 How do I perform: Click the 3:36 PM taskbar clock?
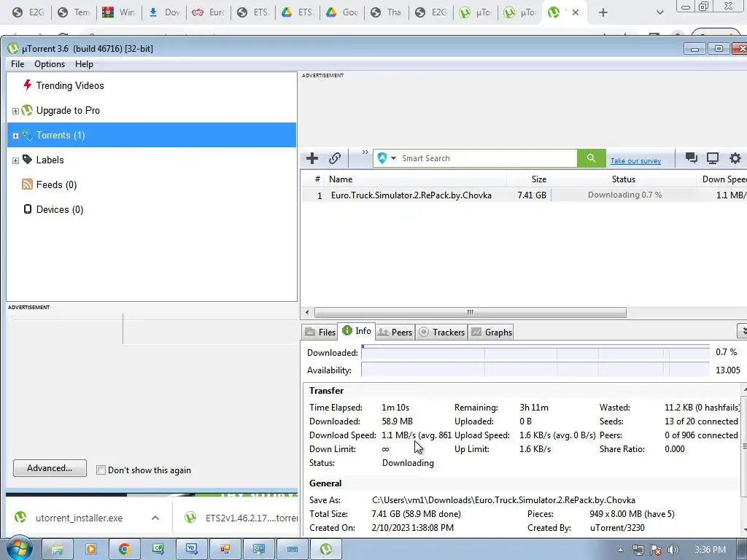(x=710, y=550)
